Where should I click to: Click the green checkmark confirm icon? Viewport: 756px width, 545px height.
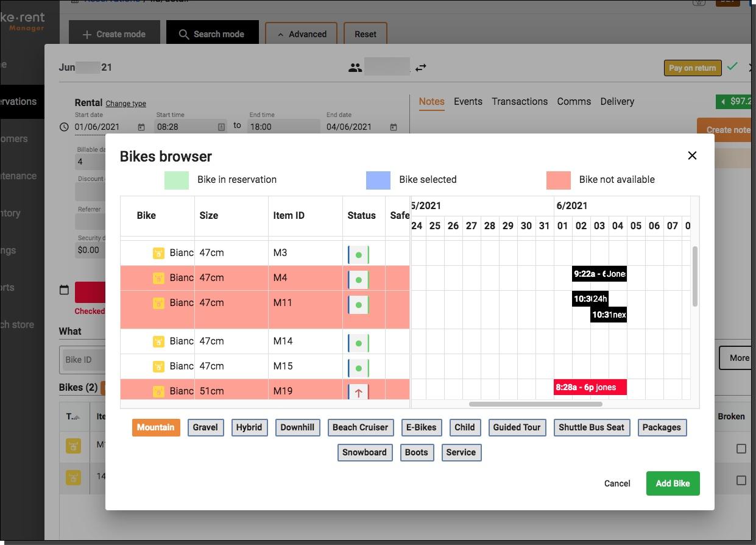tap(732, 66)
